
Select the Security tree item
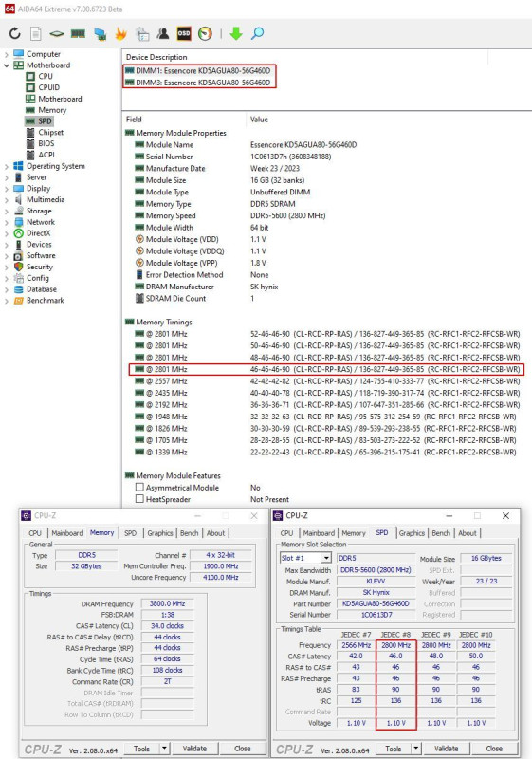[x=40, y=267]
